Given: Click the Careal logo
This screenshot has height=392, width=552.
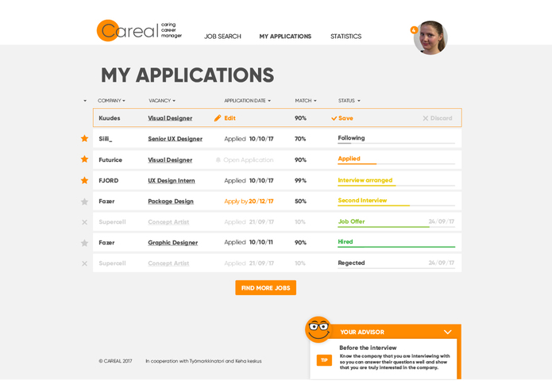Looking at the screenshot, I should [140, 31].
